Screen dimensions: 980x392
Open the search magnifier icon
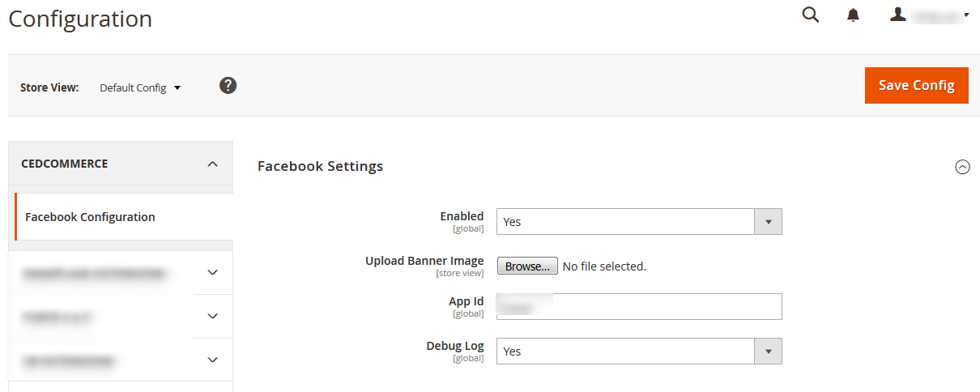(810, 15)
